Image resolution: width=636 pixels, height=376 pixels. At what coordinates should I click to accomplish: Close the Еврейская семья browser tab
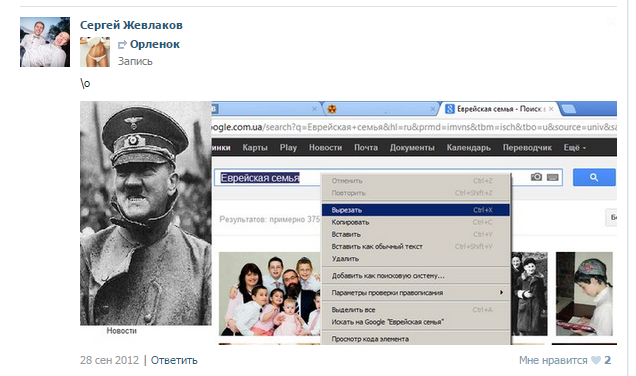click(551, 109)
